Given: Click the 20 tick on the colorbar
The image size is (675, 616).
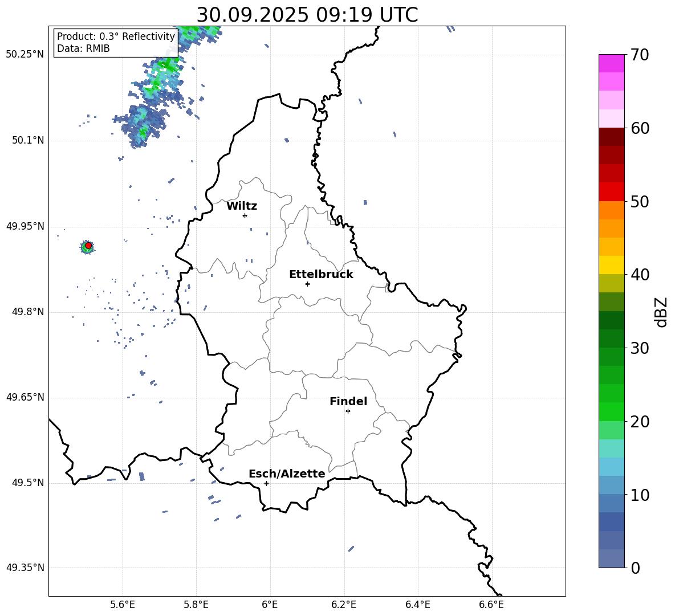Looking at the screenshot, I should tap(640, 421).
